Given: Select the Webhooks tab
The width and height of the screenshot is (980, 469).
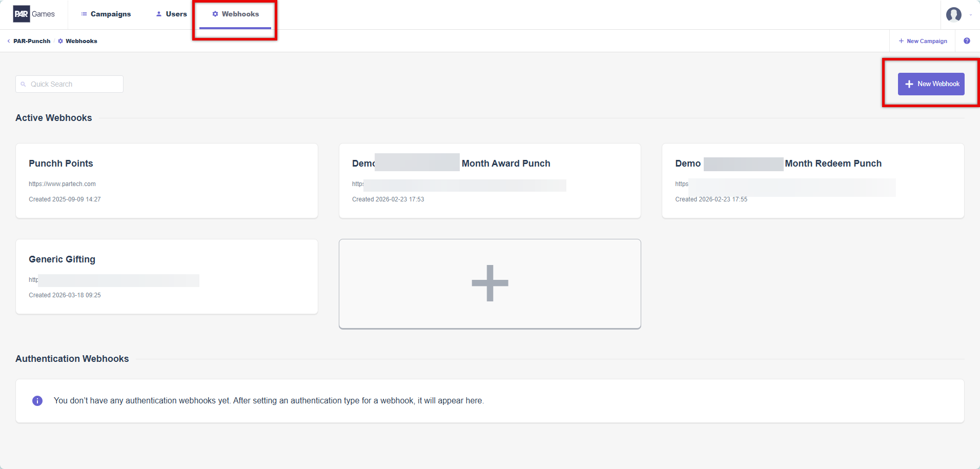Looking at the screenshot, I should pyautogui.click(x=235, y=14).
